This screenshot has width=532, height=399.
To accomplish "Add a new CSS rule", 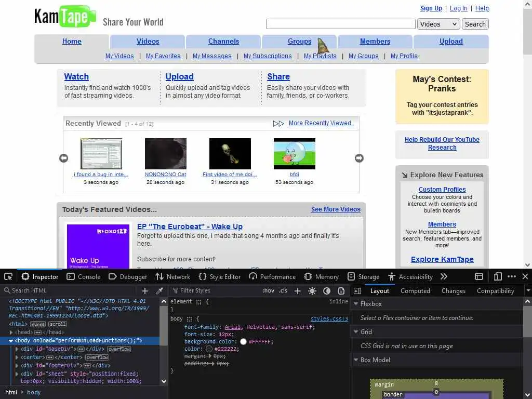I will pyautogui.click(x=298, y=291).
